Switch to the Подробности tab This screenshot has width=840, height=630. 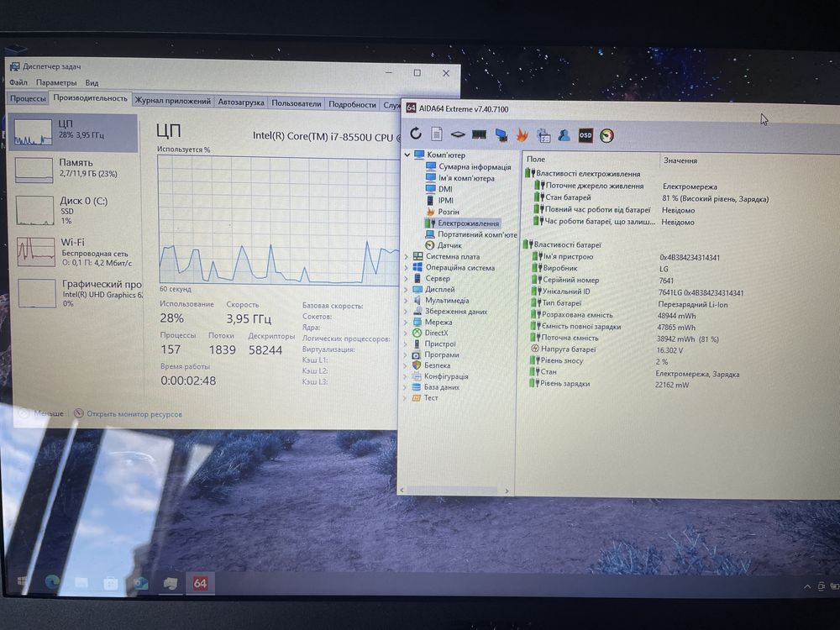352,104
